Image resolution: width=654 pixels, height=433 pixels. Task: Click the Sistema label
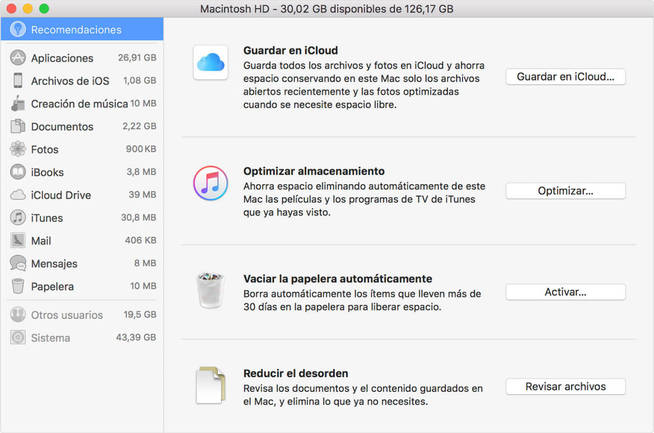click(x=50, y=338)
